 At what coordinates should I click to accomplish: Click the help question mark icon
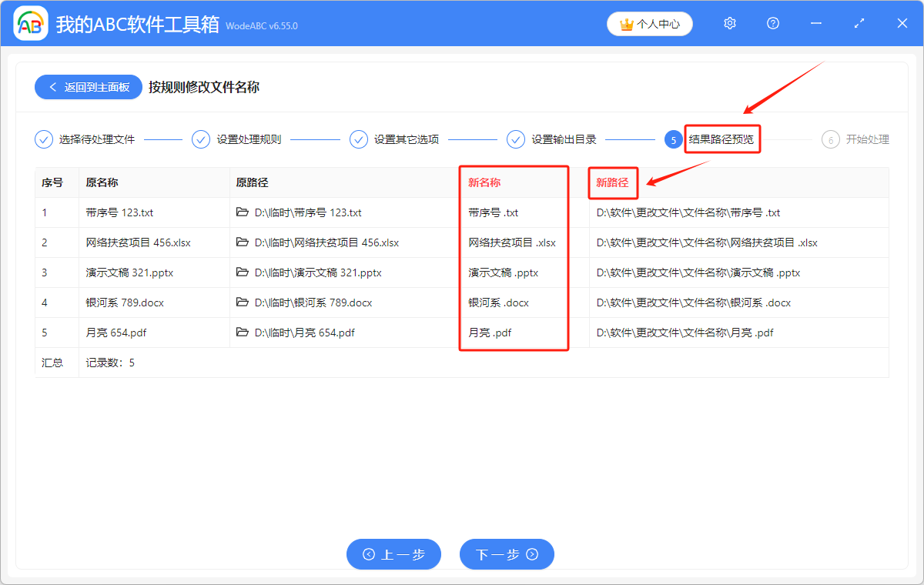[773, 24]
